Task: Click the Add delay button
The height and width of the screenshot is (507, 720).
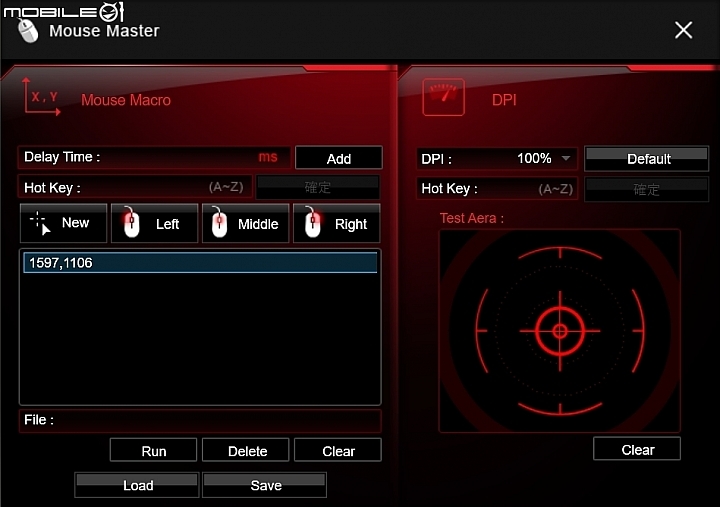Action: 338,158
